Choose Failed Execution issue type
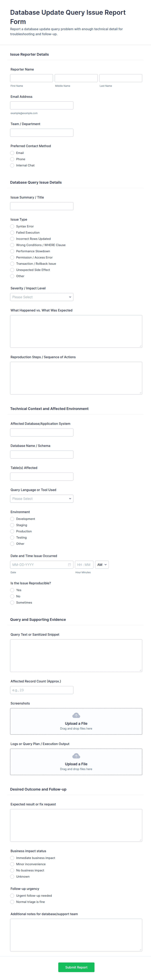Screen dimensions: 151x980 [x=12, y=233]
